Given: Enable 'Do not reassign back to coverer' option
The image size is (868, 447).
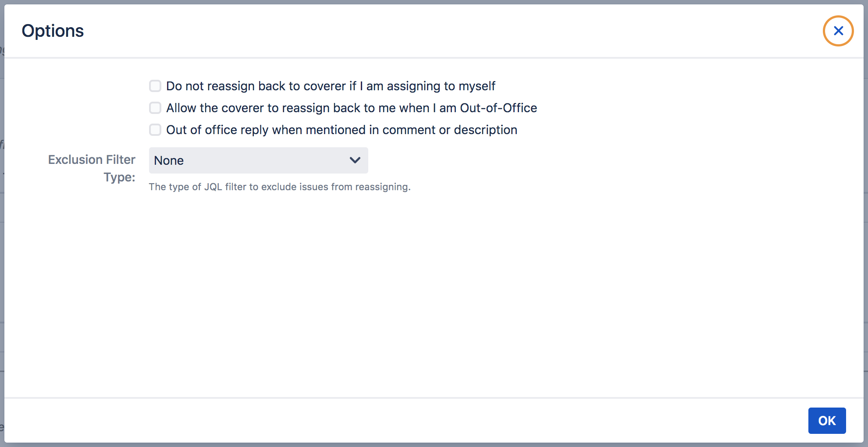Looking at the screenshot, I should pos(155,86).
